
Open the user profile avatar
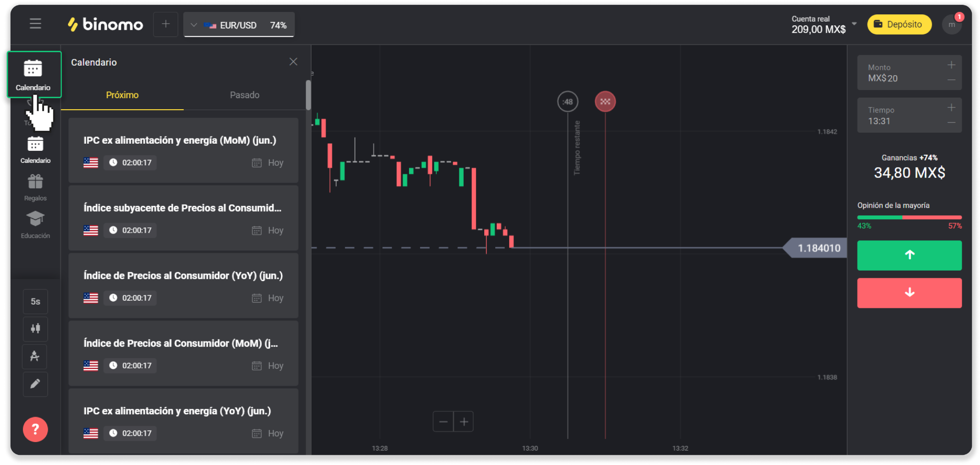pos(951,24)
